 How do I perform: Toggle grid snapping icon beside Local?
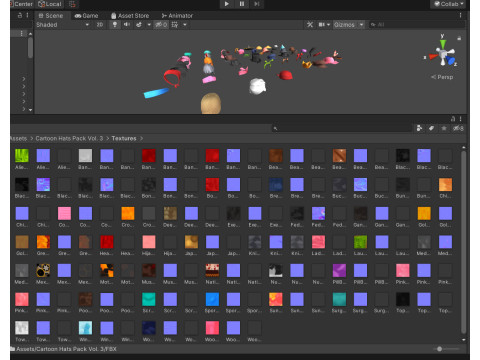tap(72, 4)
